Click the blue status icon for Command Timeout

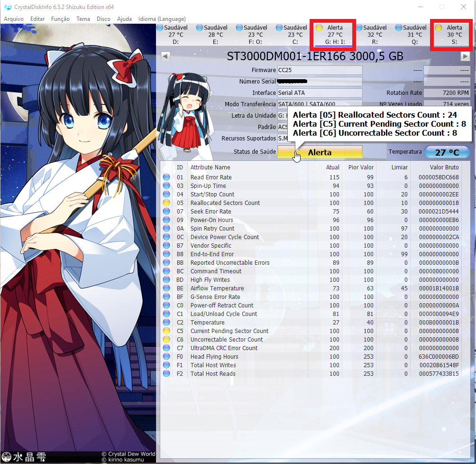point(166,271)
